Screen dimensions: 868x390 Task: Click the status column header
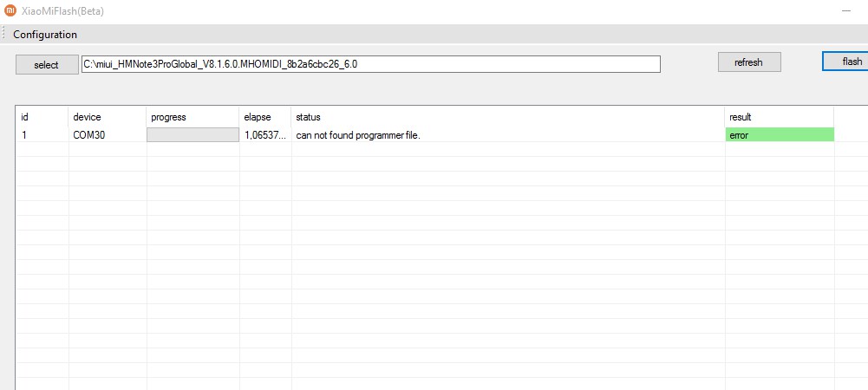[x=507, y=116]
